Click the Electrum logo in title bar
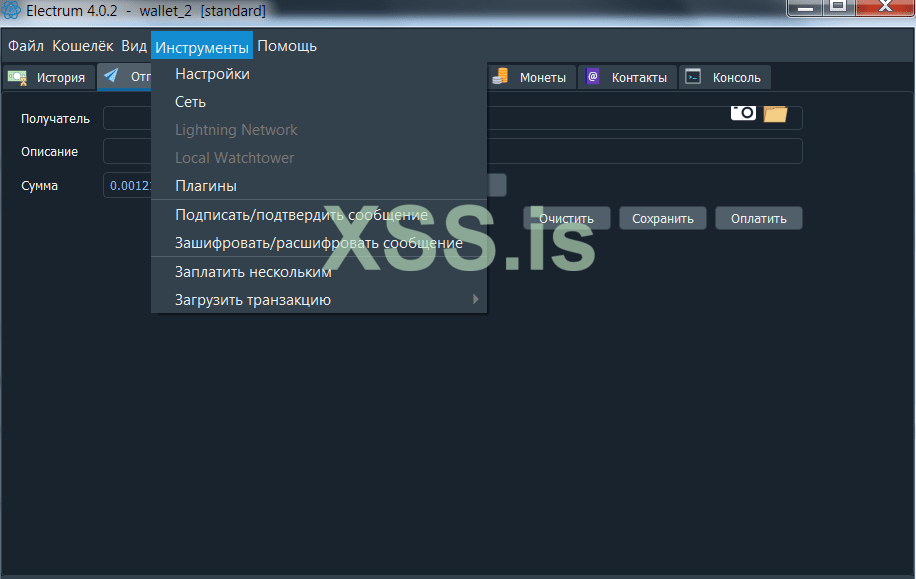 pyautogui.click(x=11, y=10)
